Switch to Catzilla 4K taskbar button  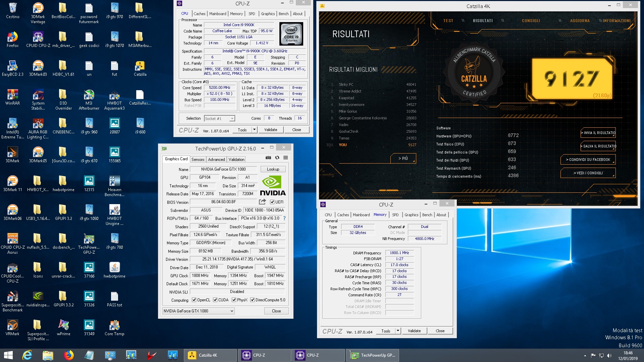(210, 355)
